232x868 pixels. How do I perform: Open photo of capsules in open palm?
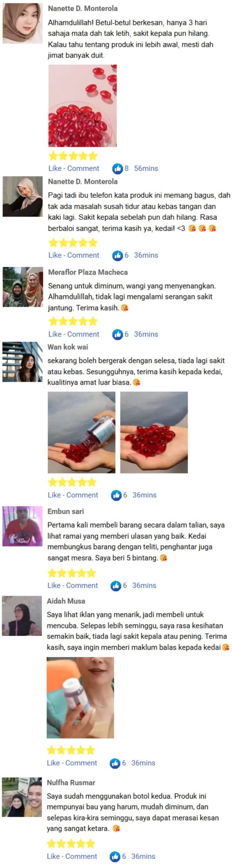[154, 432]
